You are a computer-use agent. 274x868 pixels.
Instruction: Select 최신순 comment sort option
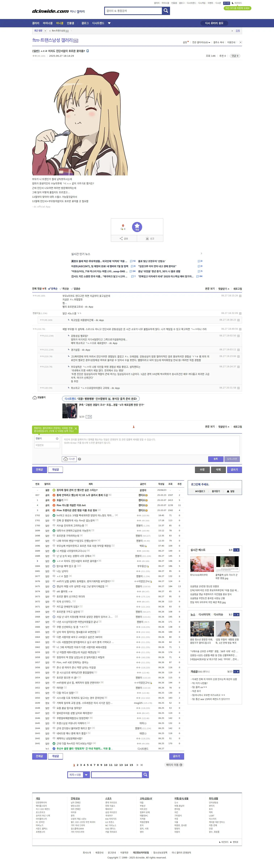64,289
